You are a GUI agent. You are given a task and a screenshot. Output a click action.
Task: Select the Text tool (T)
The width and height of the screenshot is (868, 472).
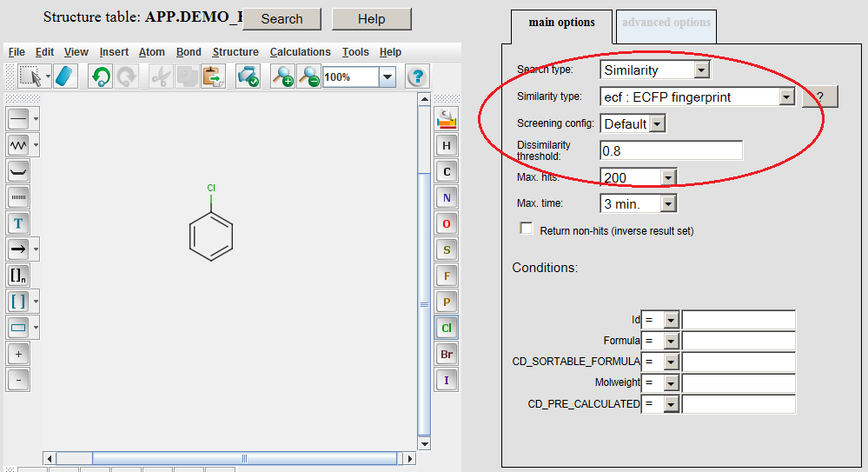tap(18, 223)
